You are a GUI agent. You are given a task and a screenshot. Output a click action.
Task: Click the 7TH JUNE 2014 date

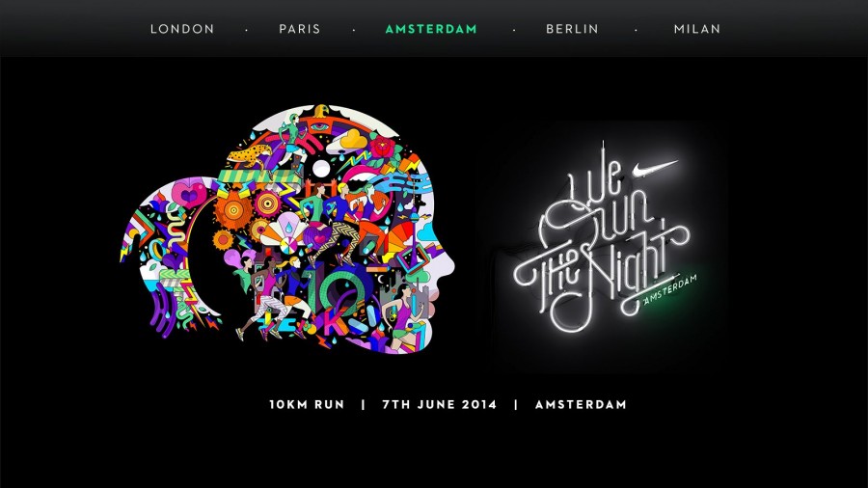(440, 404)
